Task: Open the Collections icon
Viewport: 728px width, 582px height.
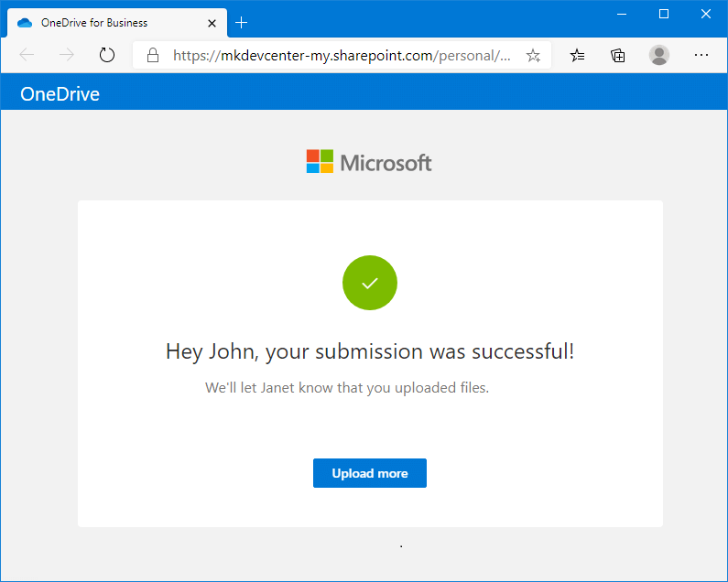Action: point(617,55)
